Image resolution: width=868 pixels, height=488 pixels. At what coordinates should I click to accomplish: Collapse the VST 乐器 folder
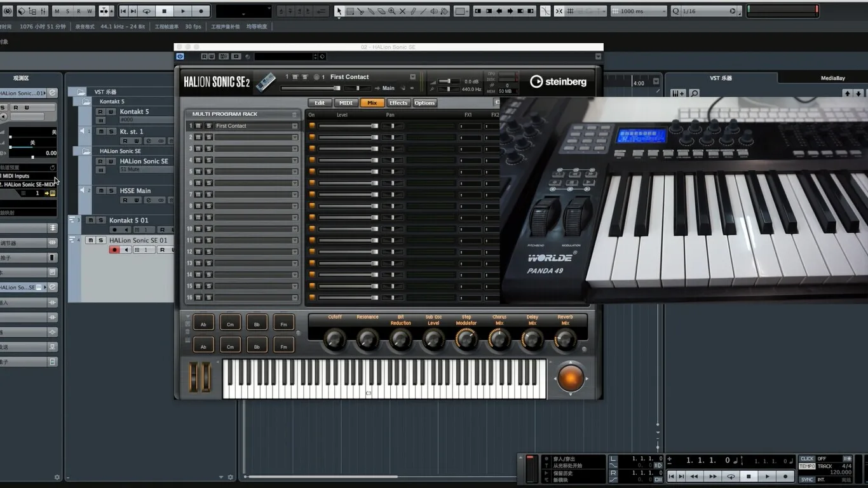81,91
